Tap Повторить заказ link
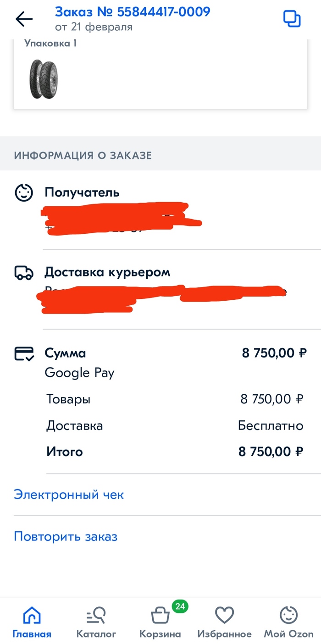Image resolution: width=321 pixels, height=644 pixels. pos(66,536)
